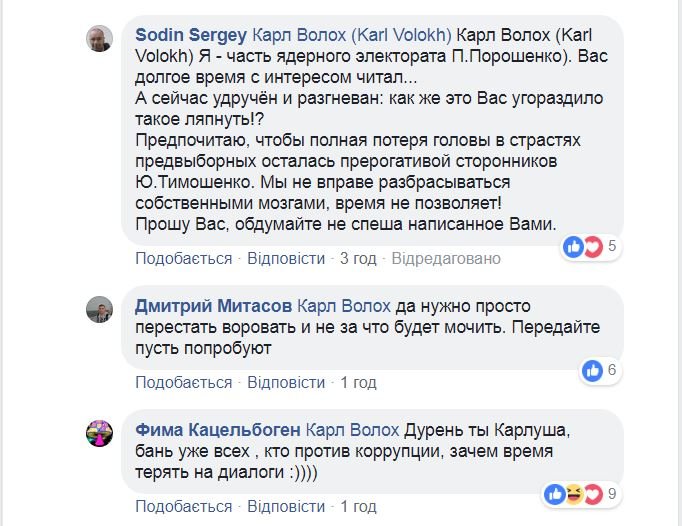
Task: Click the '3 год' timestamp on Sodin's comment
Action: coord(358,258)
